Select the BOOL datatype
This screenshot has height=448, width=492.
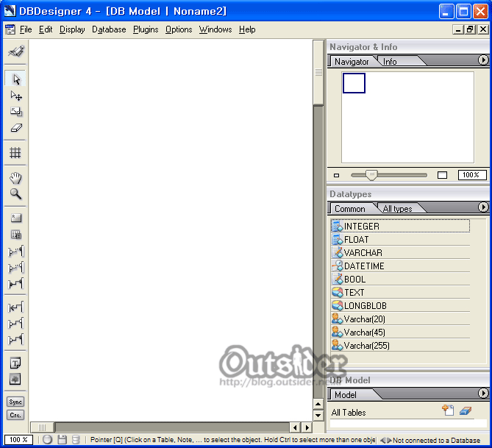point(400,279)
